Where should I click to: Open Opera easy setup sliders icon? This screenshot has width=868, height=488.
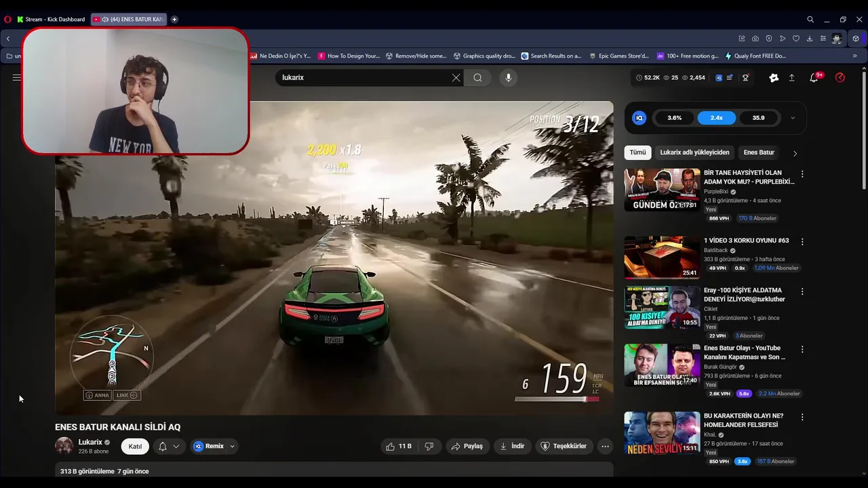point(823,39)
